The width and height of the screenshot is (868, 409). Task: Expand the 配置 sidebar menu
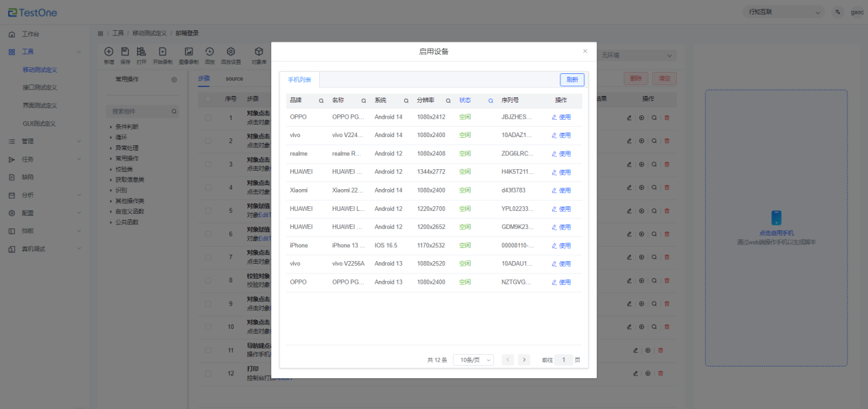pyautogui.click(x=45, y=213)
